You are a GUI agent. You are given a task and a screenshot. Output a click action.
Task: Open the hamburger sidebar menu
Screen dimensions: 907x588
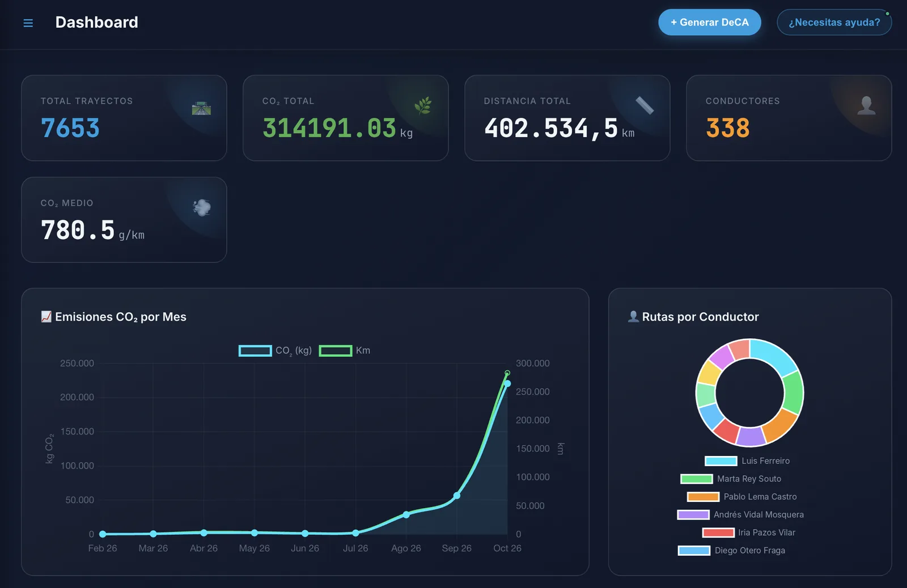(x=28, y=23)
